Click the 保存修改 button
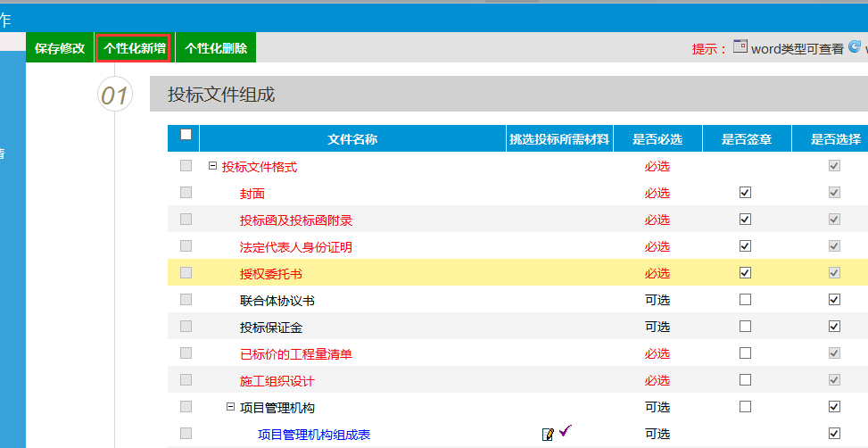Image resolution: width=868 pixels, height=448 pixels. [60, 48]
